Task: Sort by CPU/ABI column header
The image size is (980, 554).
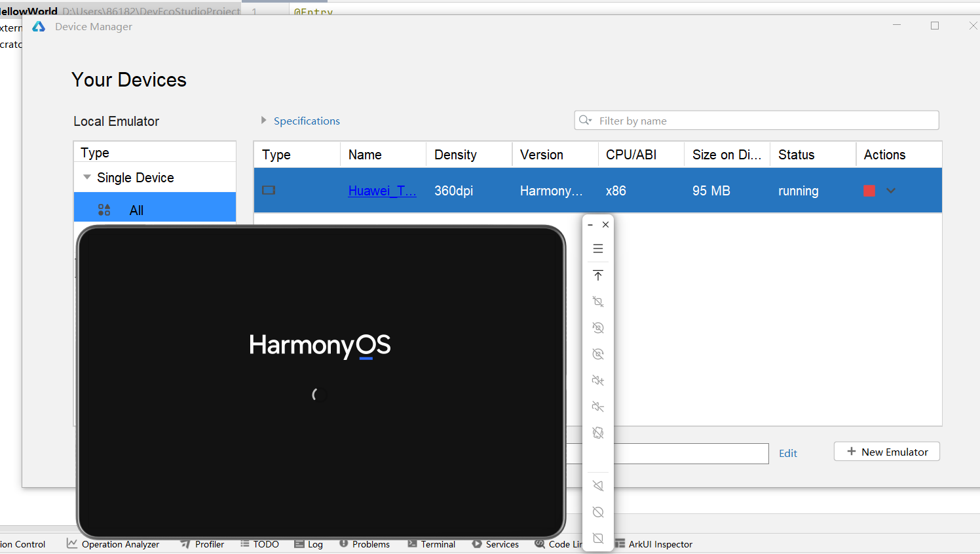Action: click(x=641, y=155)
